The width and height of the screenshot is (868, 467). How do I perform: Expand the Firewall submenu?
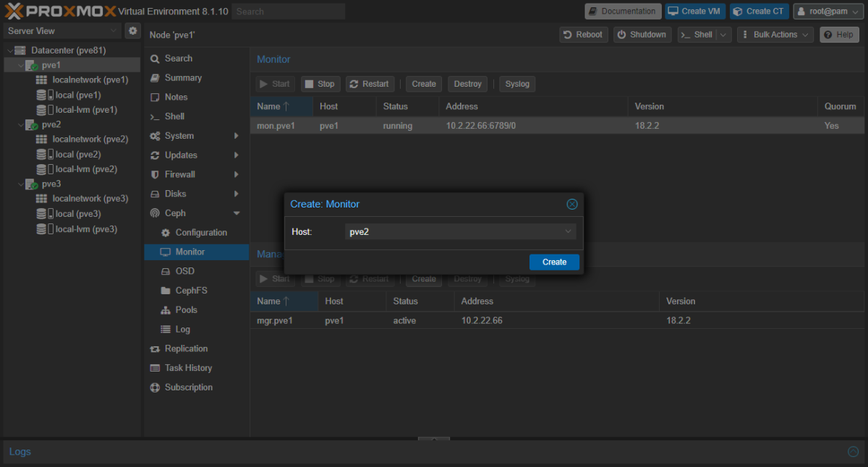point(236,174)
